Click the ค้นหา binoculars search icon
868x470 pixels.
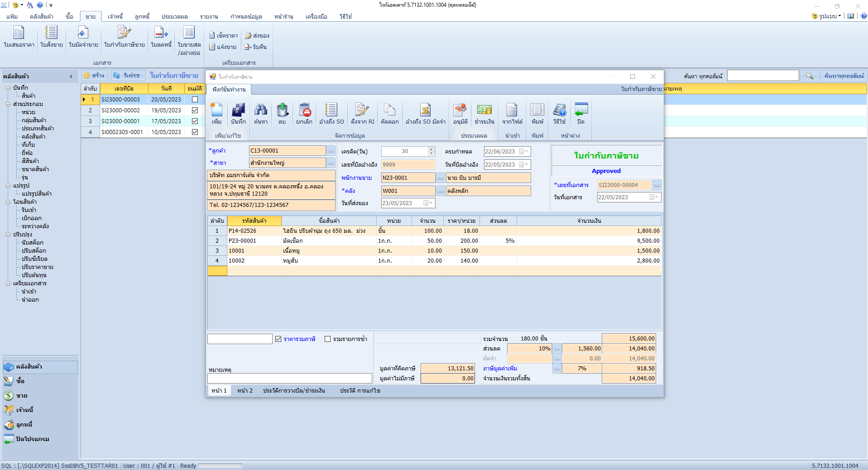coord(260,114)
